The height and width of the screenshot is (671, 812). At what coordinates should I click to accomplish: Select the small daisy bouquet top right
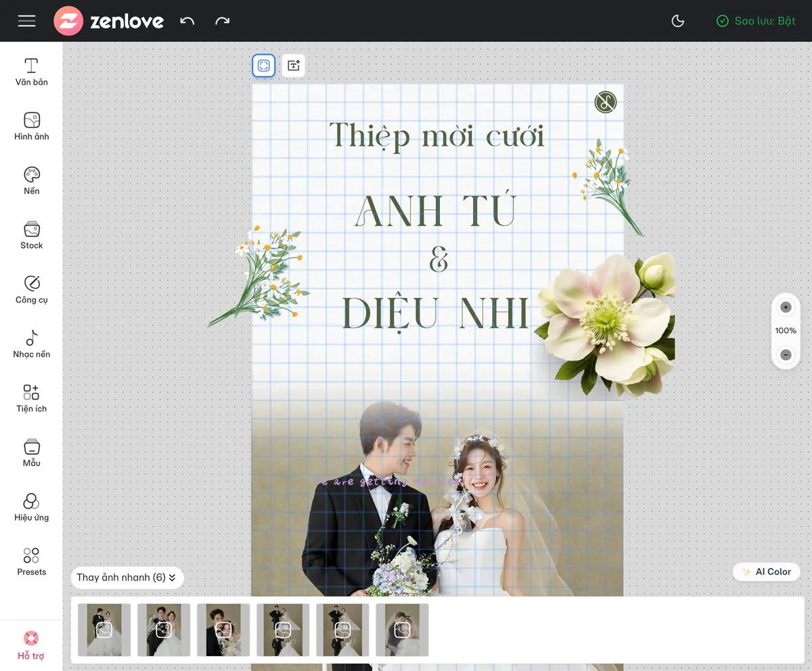pyautogui.click(x=606, y=186)
